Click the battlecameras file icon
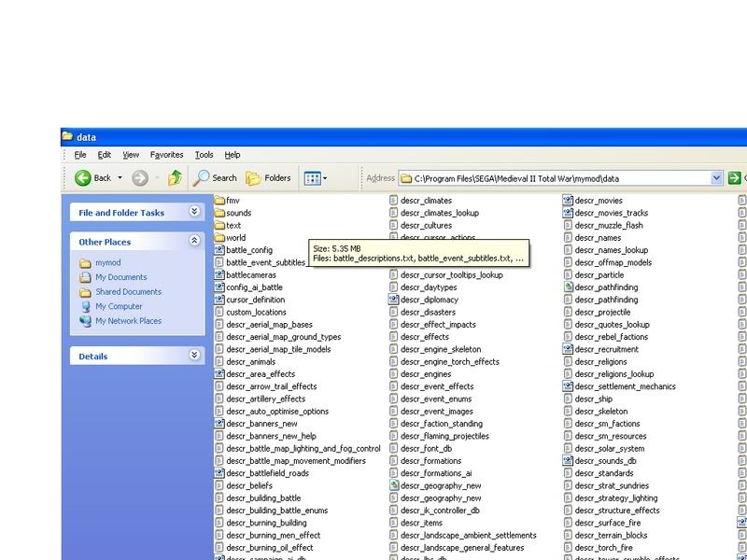The image size is (747, 560). coord(219,274)
